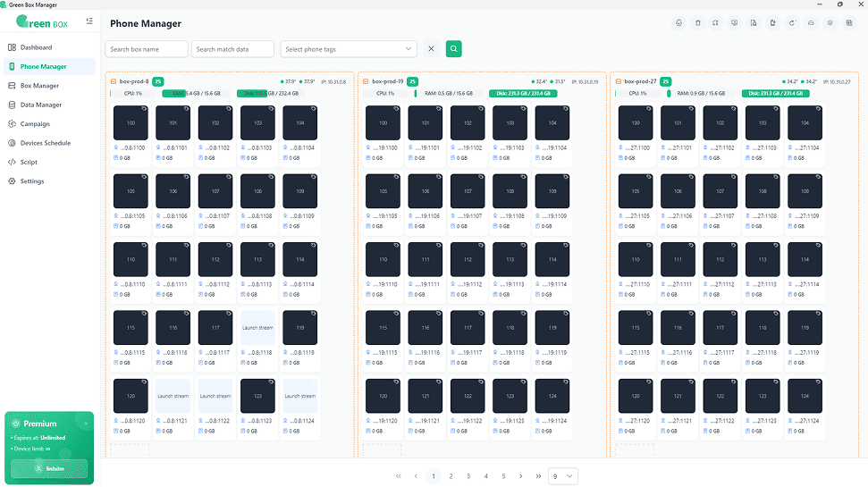Launch stream for phone ...0.8:1124
The image size is (868, 487).
pos(300,396)
